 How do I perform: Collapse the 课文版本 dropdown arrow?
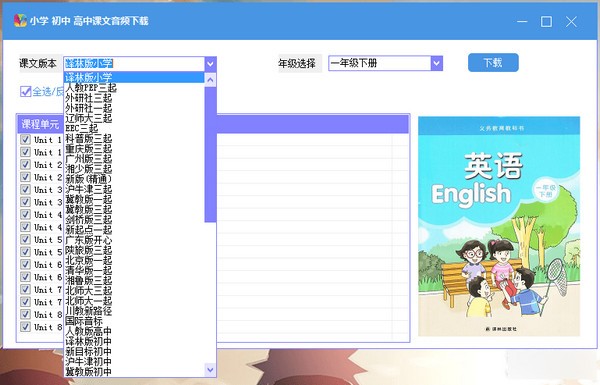coord(210,64)
